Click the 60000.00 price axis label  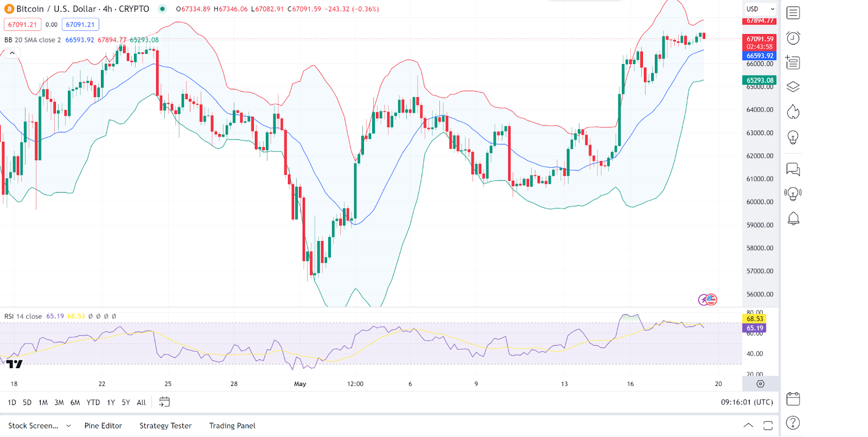click(760, 202)
